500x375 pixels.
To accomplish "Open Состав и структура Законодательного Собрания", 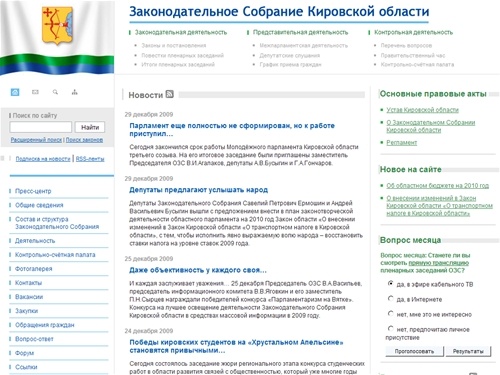I will point(57,223).
